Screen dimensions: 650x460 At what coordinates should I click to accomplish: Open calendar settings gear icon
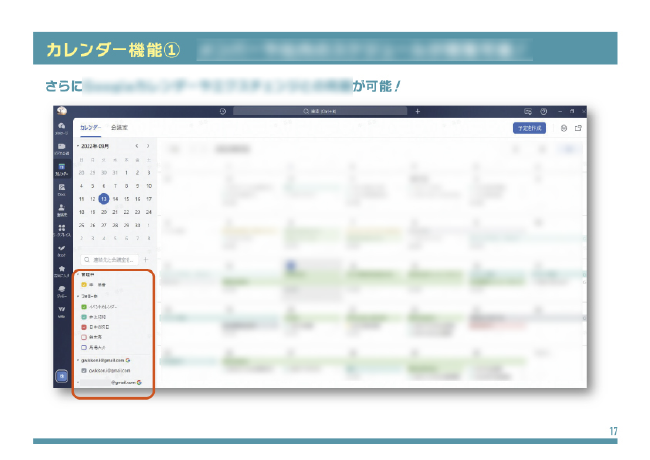564,128
